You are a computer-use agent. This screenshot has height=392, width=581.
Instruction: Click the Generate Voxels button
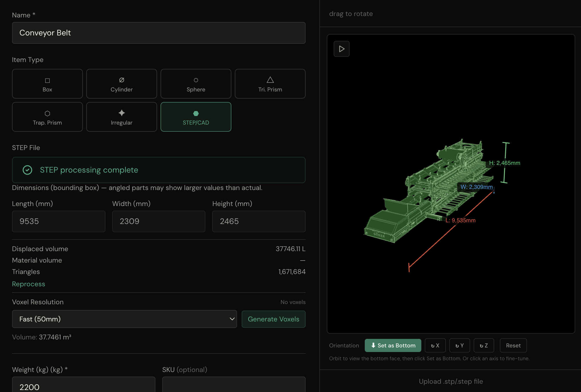[274, 319]
